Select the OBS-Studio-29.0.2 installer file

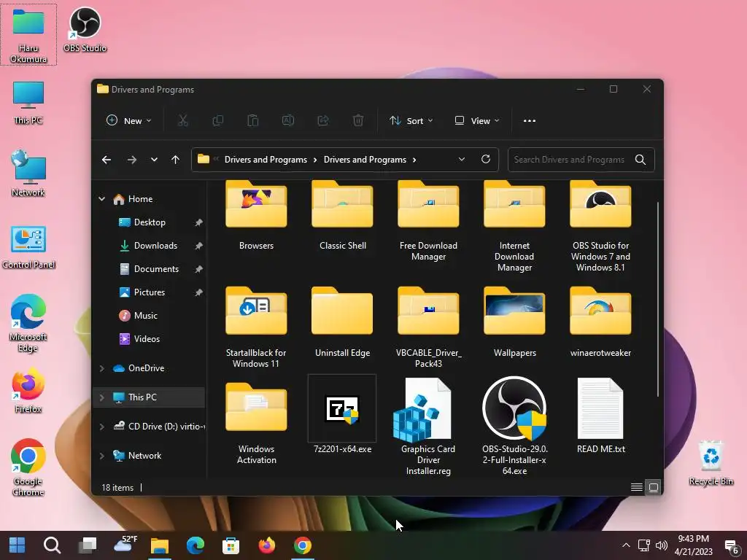[514, 426]
